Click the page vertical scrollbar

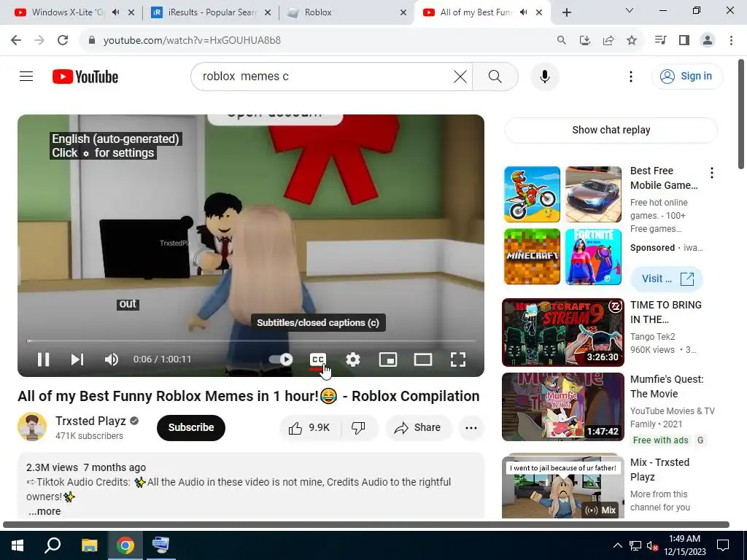[741, 114]
